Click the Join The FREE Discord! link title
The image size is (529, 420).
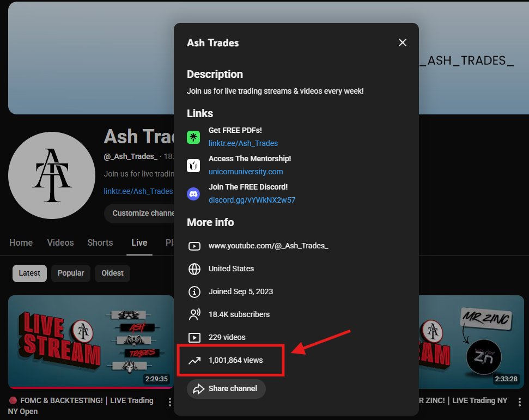click(x=248, y=187)
